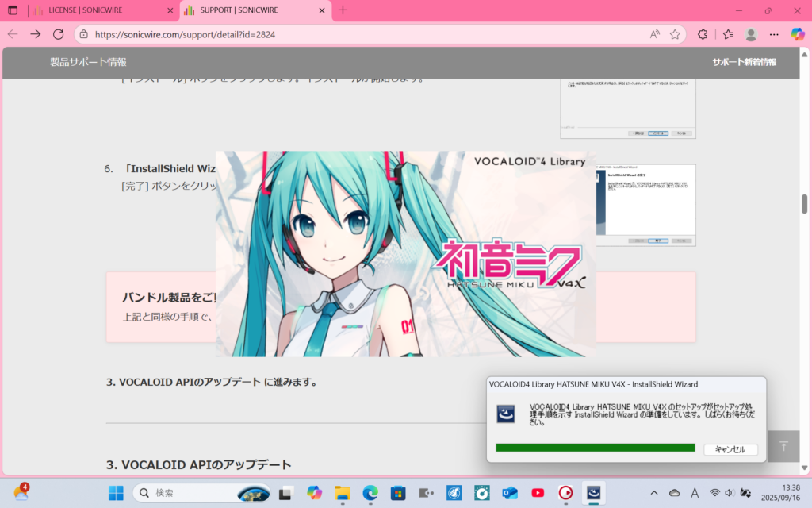
Task: Click the InstallShield installer icon in the taskbar
Action: 593,493
